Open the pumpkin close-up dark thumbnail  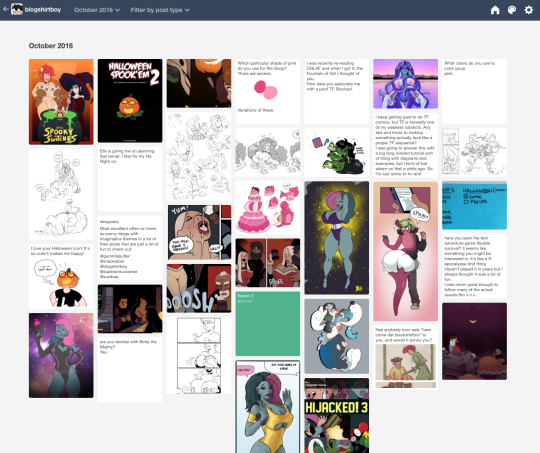point(199,83)
